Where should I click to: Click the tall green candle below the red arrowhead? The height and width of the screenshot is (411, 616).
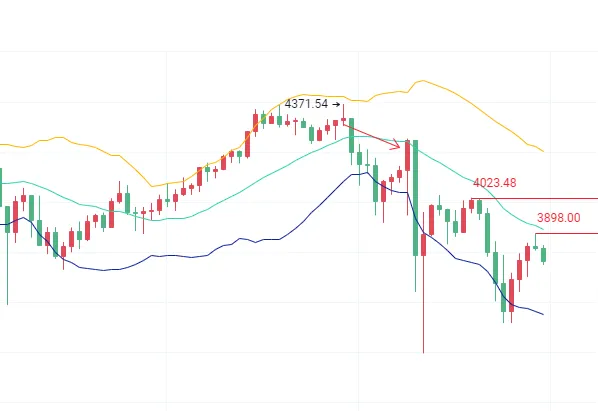(414, 200)
